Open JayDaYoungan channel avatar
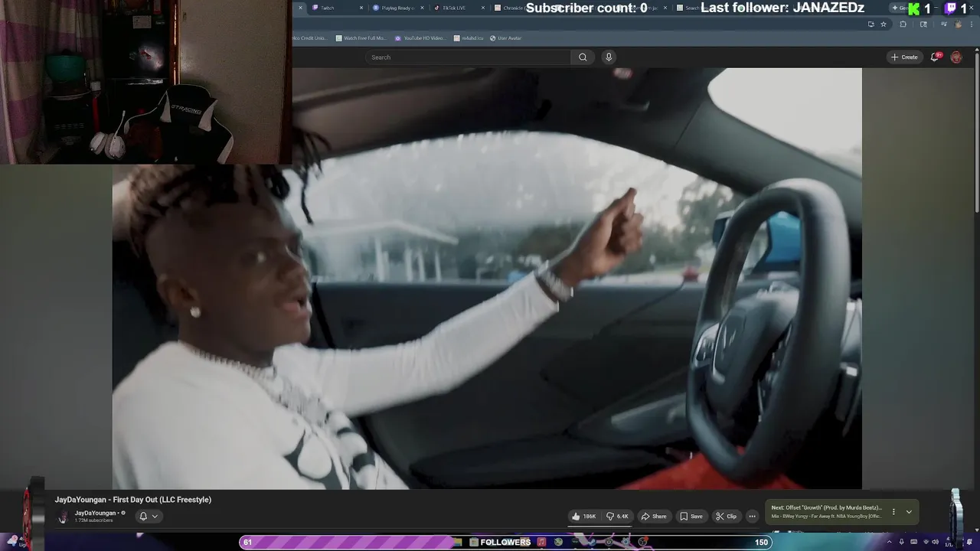 (x=63, y=517)
